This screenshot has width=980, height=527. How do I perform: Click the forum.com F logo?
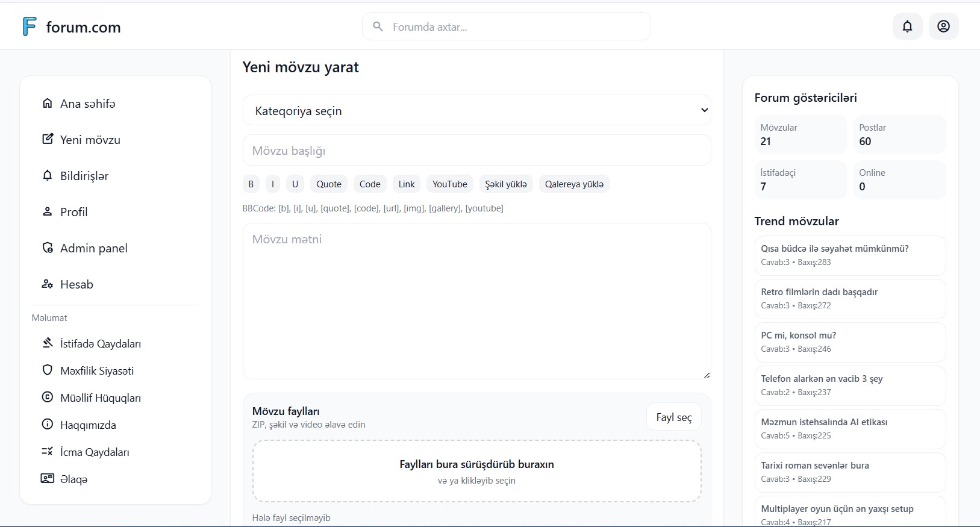coord(29,27)
